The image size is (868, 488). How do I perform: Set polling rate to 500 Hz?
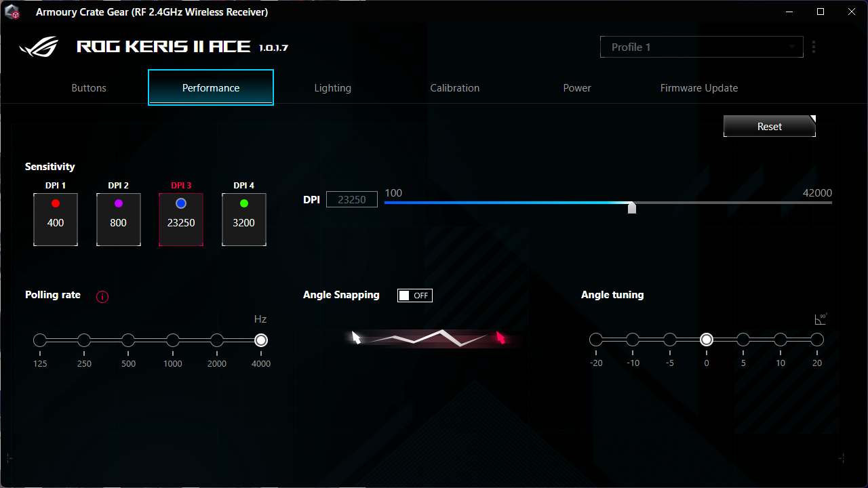[128, 340]
